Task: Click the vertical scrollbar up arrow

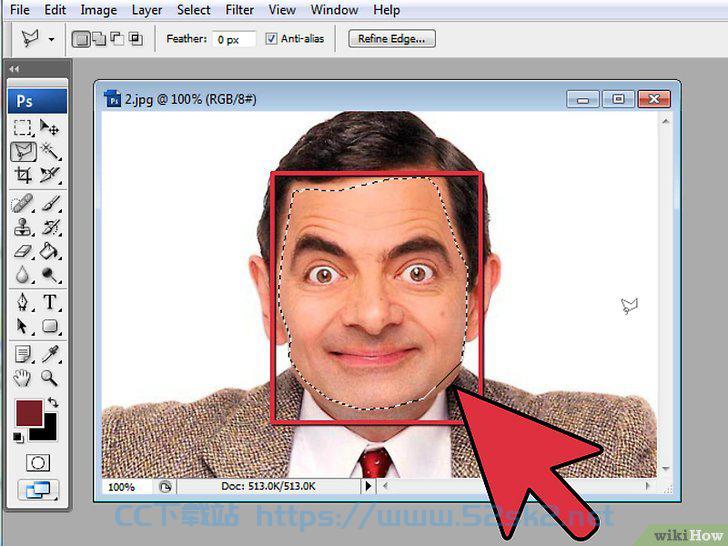Action: pos(665,121)
